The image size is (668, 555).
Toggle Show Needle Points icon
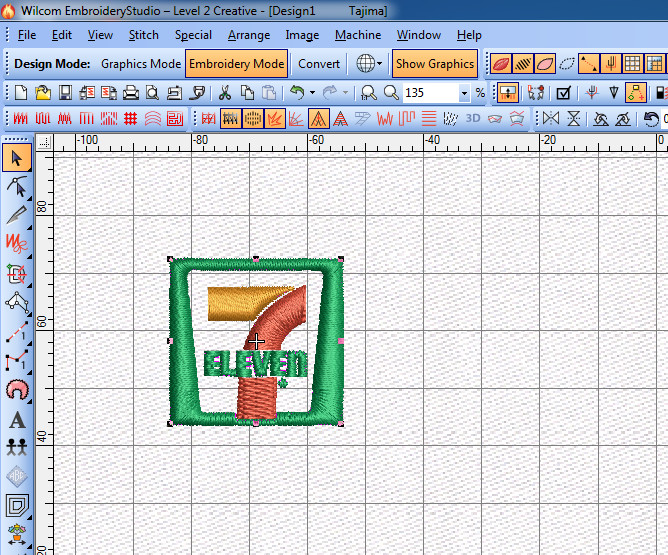tap(610, 64)
